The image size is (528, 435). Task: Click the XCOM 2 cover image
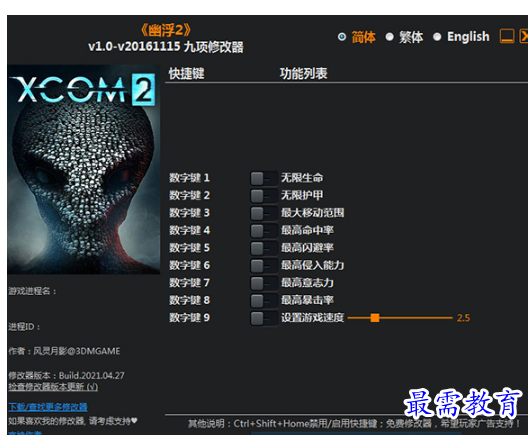coord(84,169)
